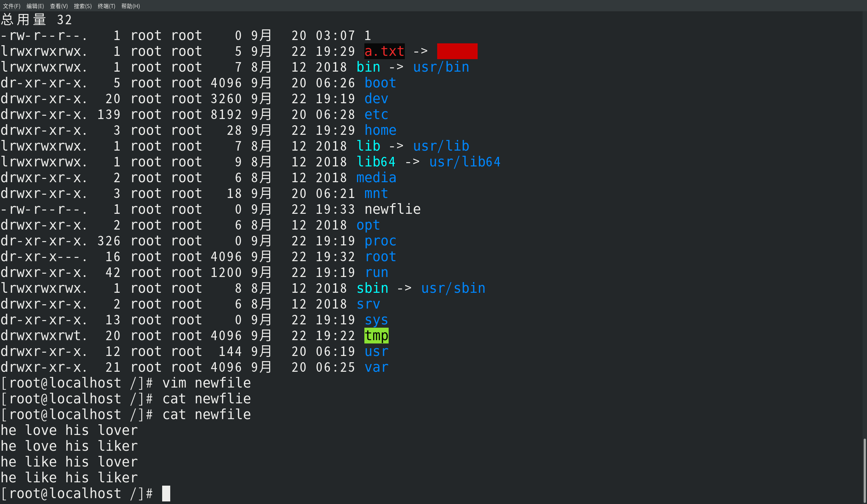
Task: Click the usr/lib64 link target text
Action: coord(465,162)
